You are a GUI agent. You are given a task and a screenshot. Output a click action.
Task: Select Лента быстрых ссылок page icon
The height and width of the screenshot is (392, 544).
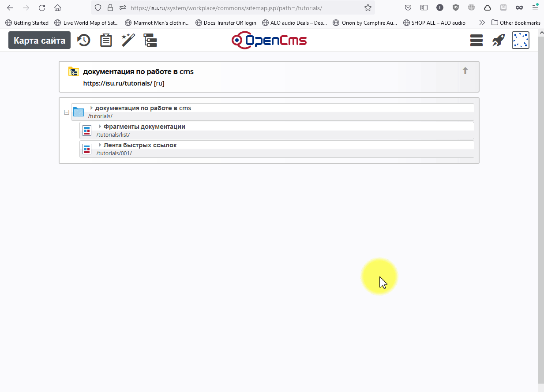click(87, 149)
